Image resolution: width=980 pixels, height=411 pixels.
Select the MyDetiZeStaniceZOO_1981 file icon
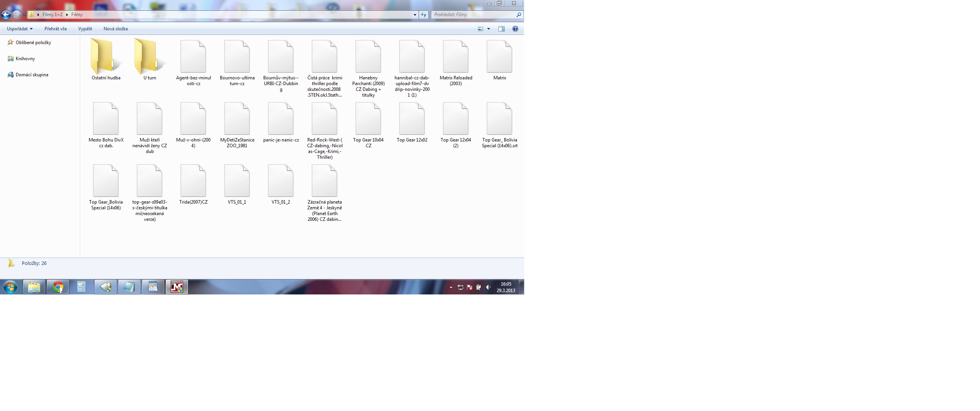pos(237,118)
